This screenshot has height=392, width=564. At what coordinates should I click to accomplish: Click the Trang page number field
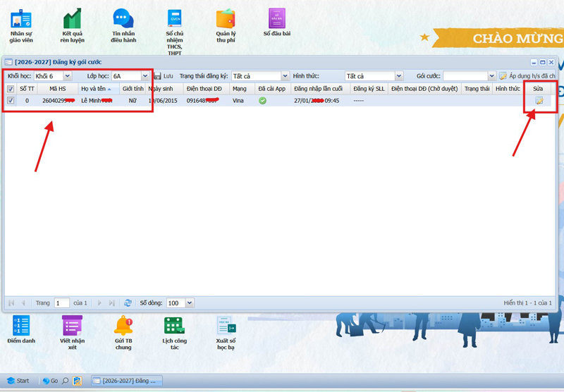(x=62, y=302)
